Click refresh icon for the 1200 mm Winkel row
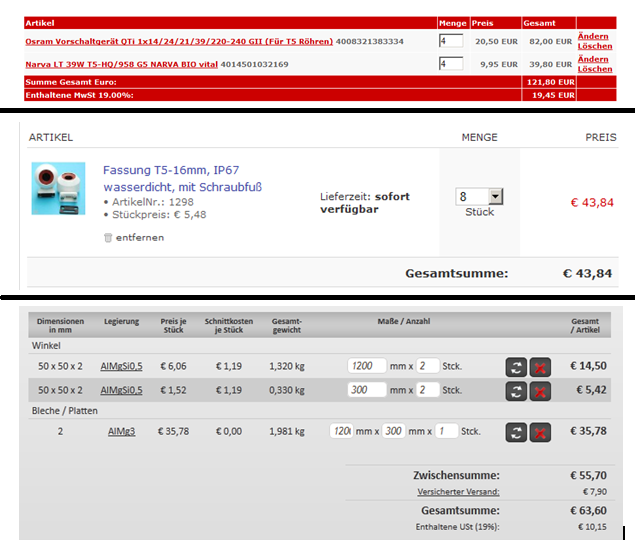The width and height of the screenshot is (635, 552). (x=516, y=366)
